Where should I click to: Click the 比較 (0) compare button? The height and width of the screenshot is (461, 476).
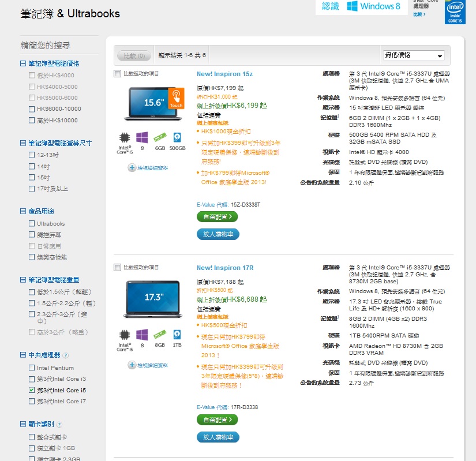134,55
